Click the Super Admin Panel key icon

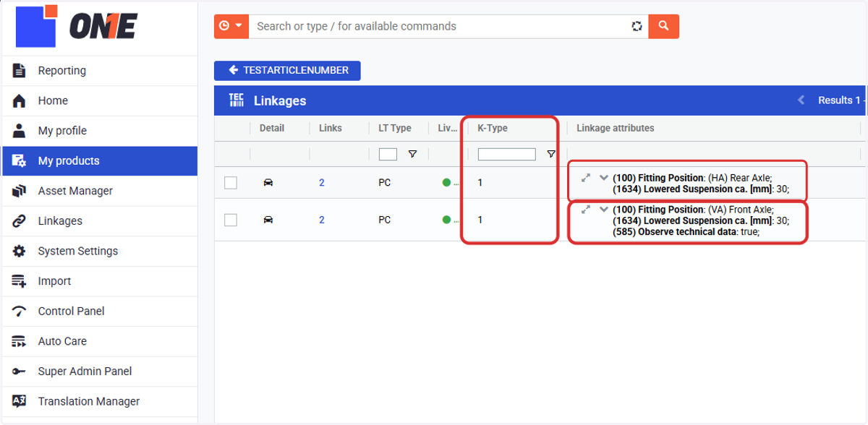(20, 372)
